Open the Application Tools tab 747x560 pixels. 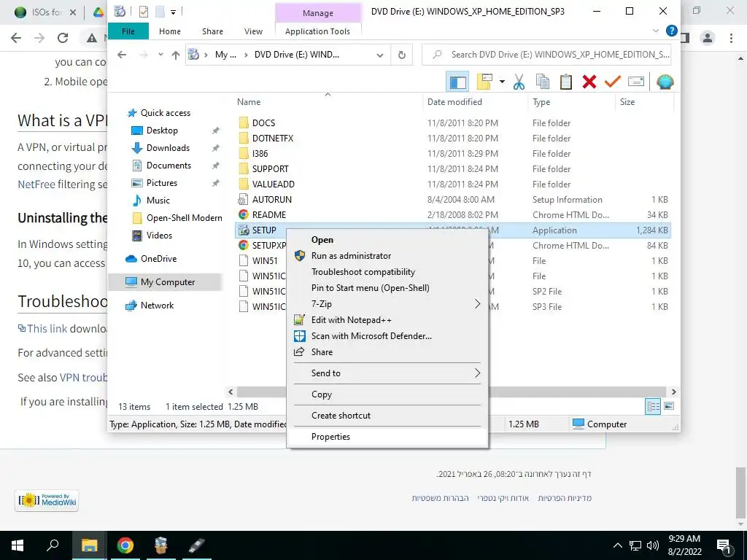(318, 31)
